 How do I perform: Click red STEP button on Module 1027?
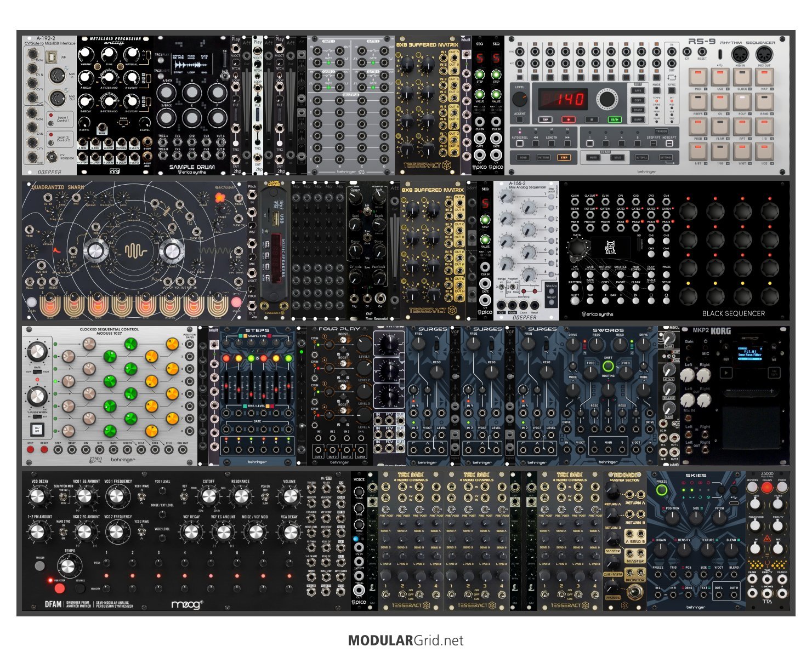[30, 450]
